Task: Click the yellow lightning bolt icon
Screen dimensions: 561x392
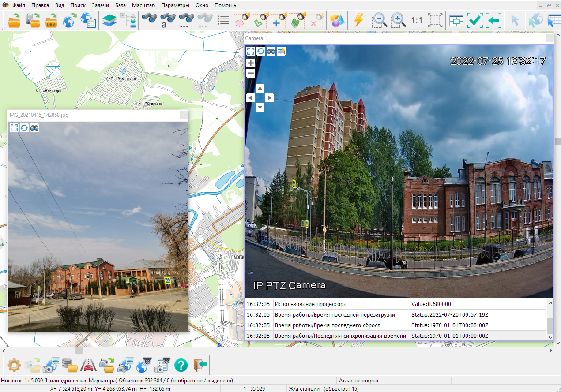Action: 359,21
